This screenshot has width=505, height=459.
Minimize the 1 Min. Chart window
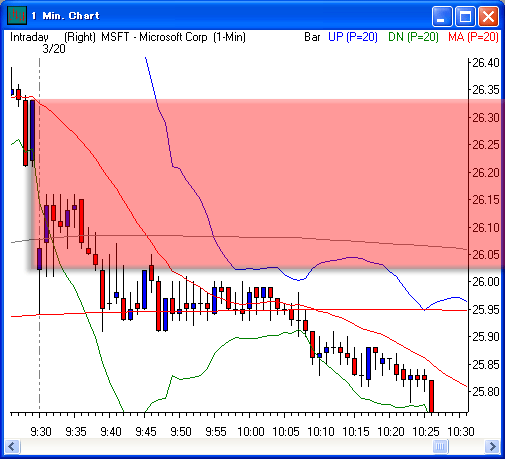442,16
